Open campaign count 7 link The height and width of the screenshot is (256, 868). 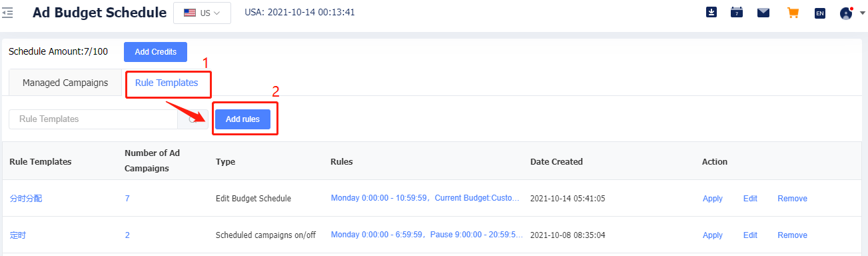coord(127,199)
